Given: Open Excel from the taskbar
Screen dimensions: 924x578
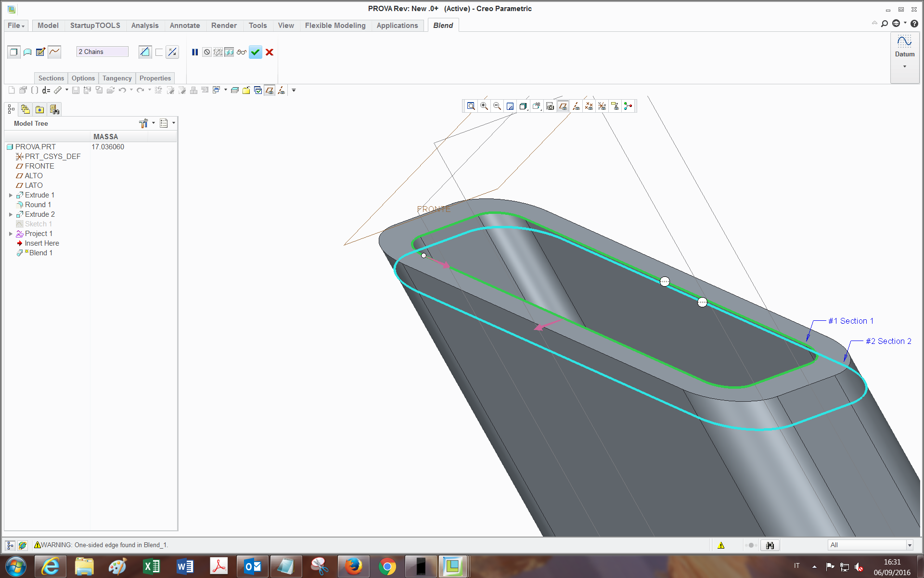Looking at the screenshot, I should coord(152,566).
